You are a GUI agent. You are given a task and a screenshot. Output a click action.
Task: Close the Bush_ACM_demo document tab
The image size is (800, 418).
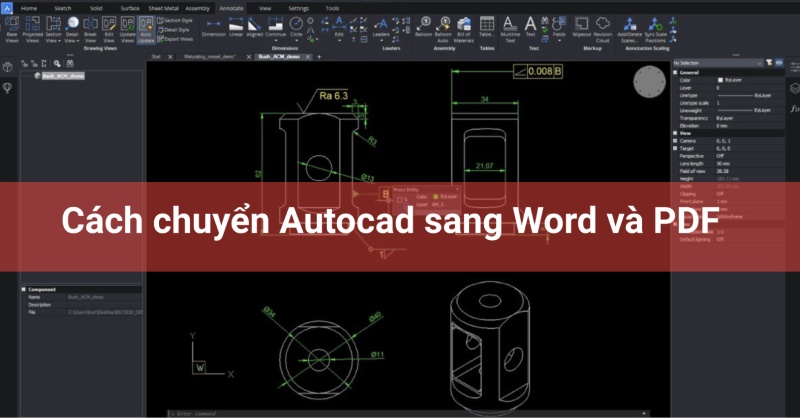click(x=308, y=57)
